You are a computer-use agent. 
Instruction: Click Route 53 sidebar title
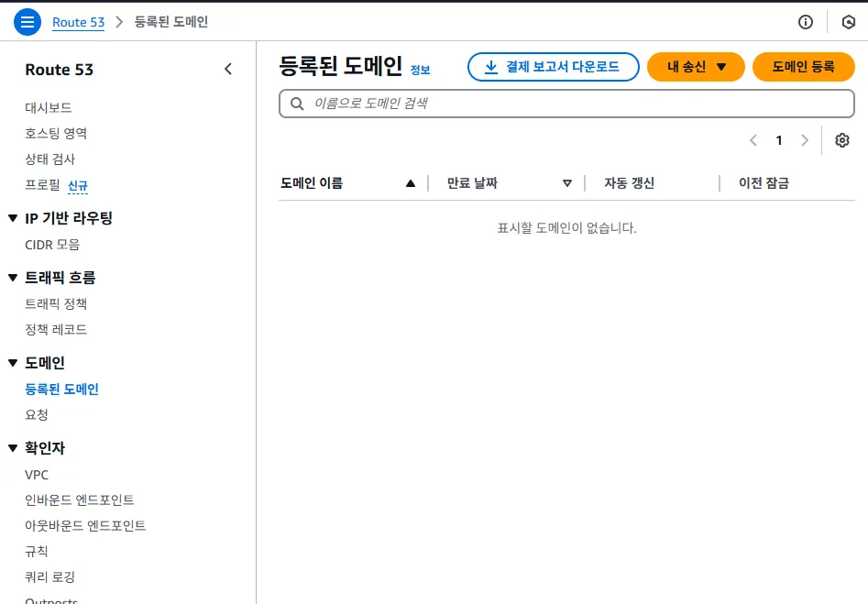pos(60,70)
